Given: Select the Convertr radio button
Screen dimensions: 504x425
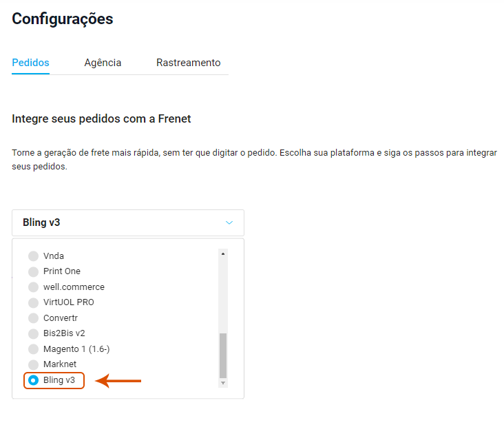Looking at the screenshot, I should (x=33, y=318).
